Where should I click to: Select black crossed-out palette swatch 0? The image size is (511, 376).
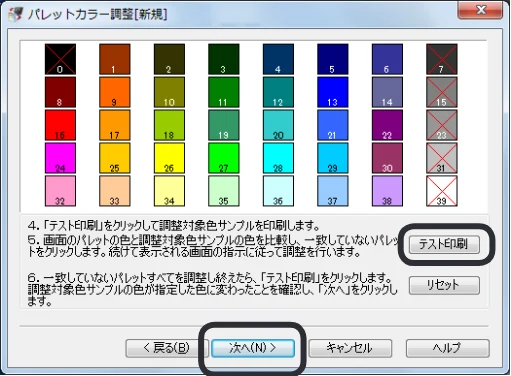coord(60,59)
